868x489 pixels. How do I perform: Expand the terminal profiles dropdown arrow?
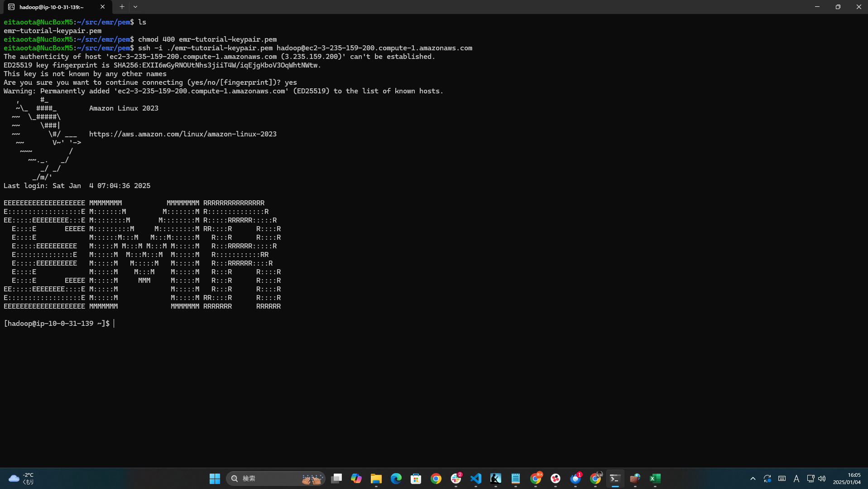pyautogui.click(x=135, y=7)
